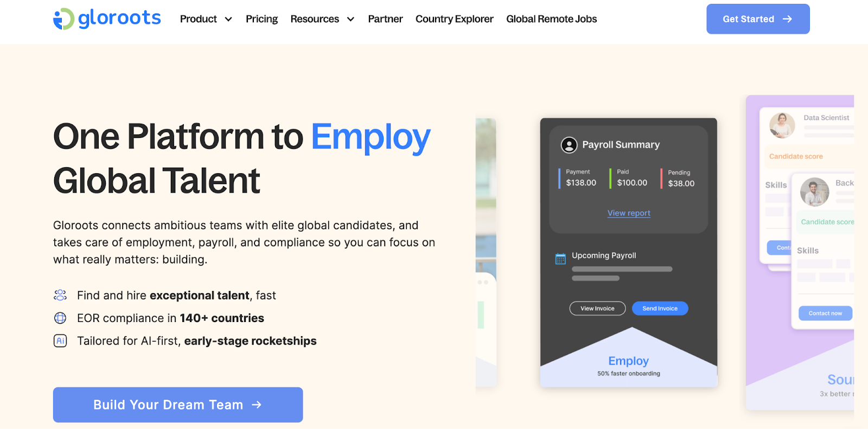
Task: Click the Data Scientist candidate photo
Action: pos(782,125)
